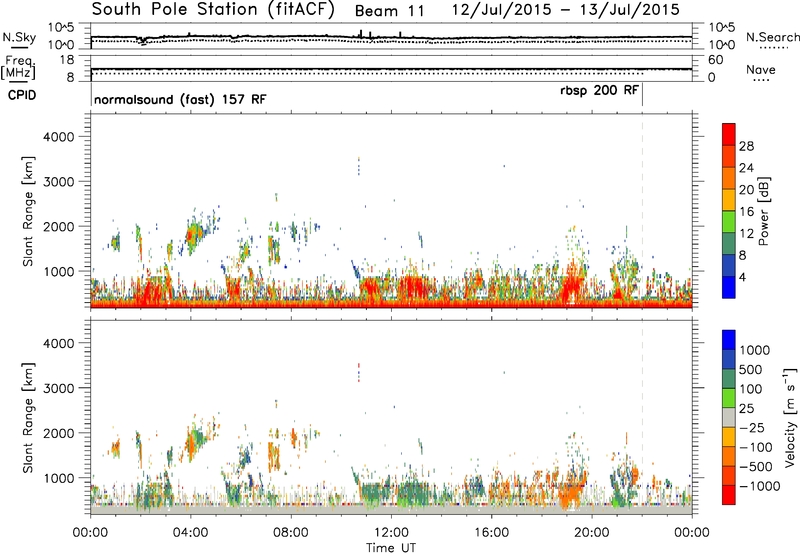Click the '3000' tick of the power panel
Viewport: 800px width, 554px height.
coord(58,182)
